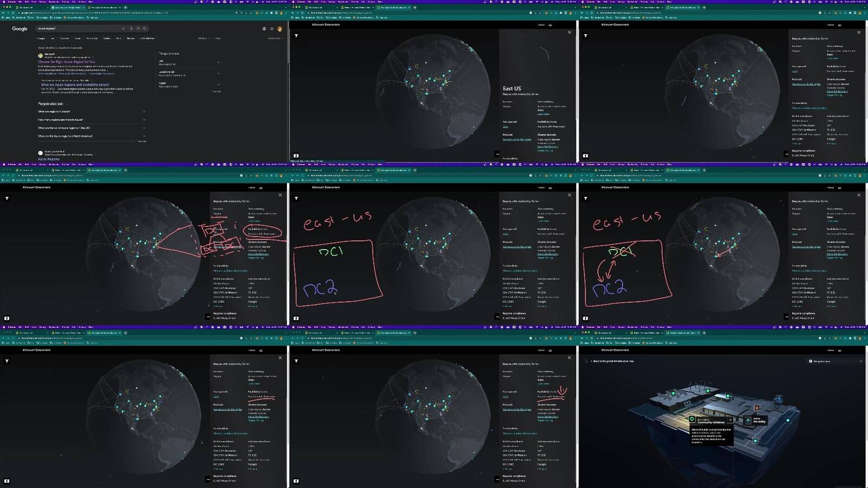The height and width of the screenshot is (488, 868).
Task: Expand Locations list under Things to know
Action: (x=189, y=73)
